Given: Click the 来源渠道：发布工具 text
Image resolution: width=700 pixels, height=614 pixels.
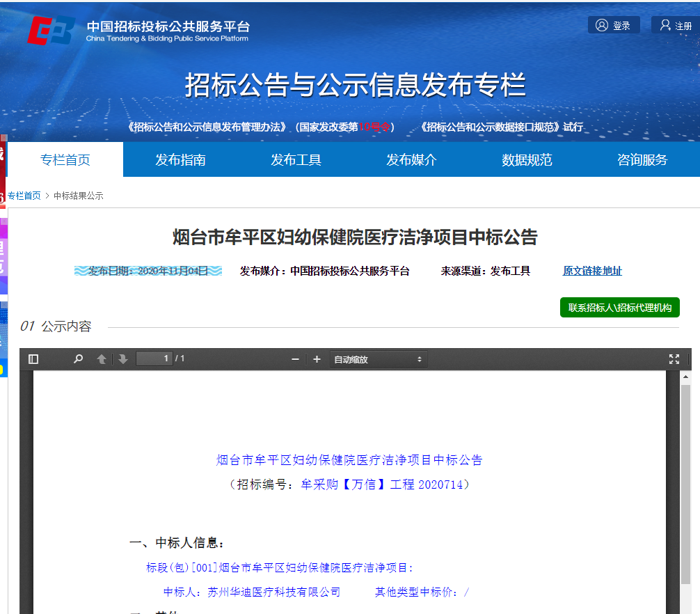Looking at the screenshot, I should [485, 271].
